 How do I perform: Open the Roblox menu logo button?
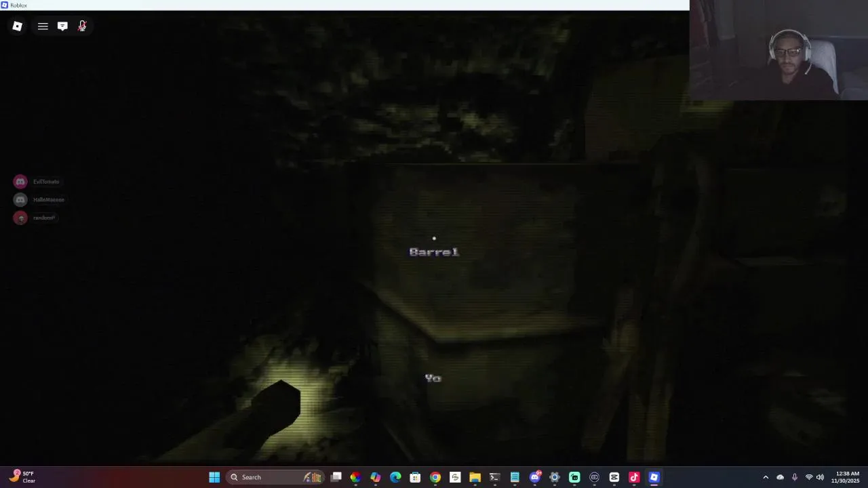tap(18, 26)
